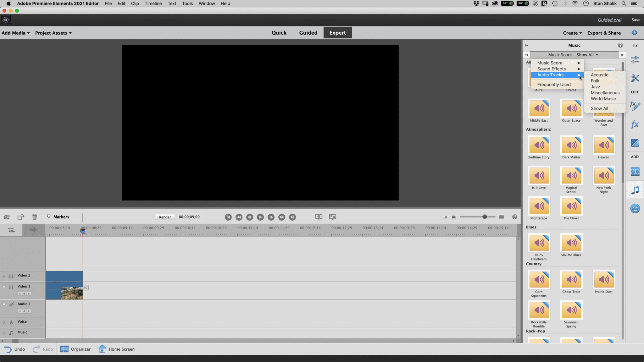
Task: Open the Add Media dropdown
Action: (x=15, y=33)
